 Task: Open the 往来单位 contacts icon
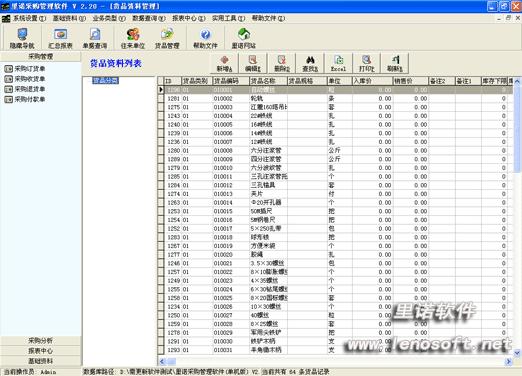133,38
